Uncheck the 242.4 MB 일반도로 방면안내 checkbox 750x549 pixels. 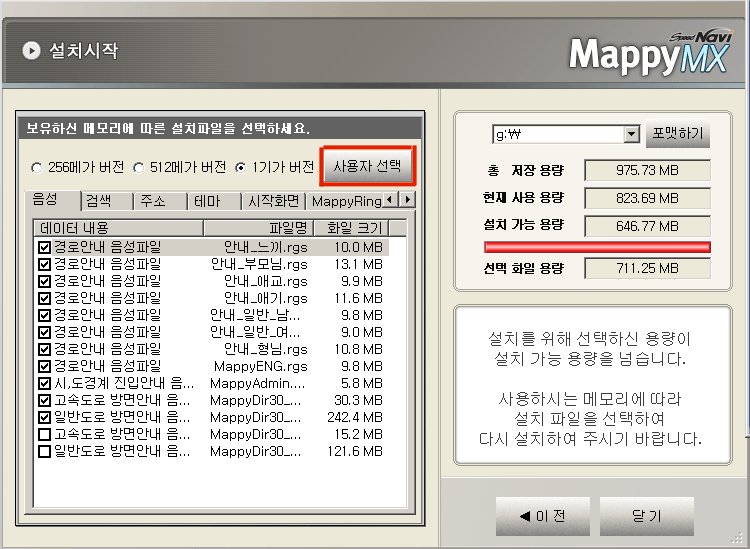tap(44, 417)
